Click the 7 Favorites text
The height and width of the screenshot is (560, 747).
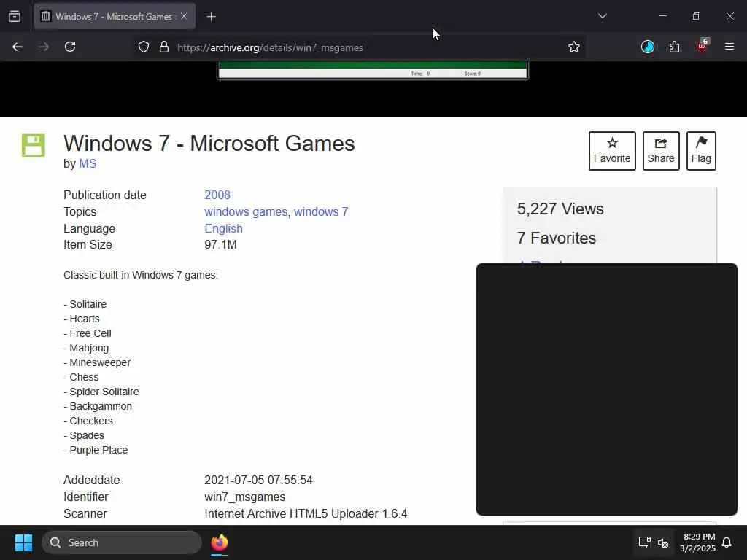(x=557, y=238)
